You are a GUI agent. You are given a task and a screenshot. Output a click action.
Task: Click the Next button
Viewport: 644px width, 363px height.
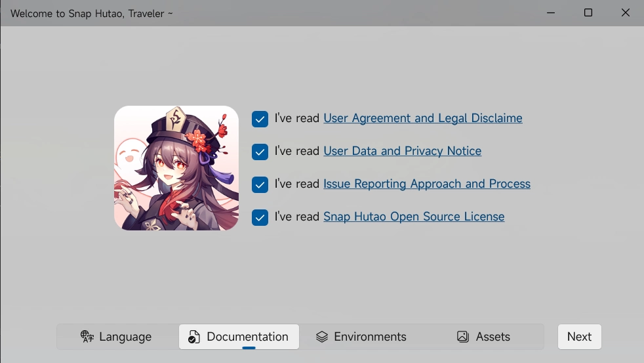click(x=579, y=337)
